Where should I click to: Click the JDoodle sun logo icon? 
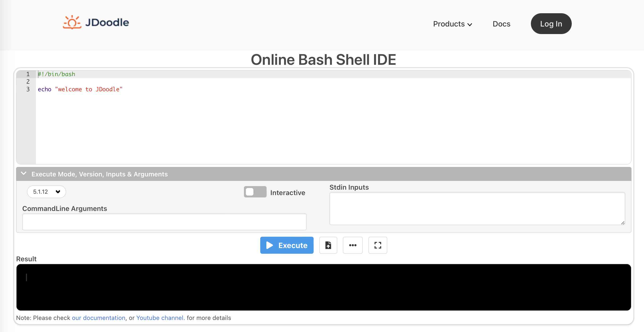point(72,22)
